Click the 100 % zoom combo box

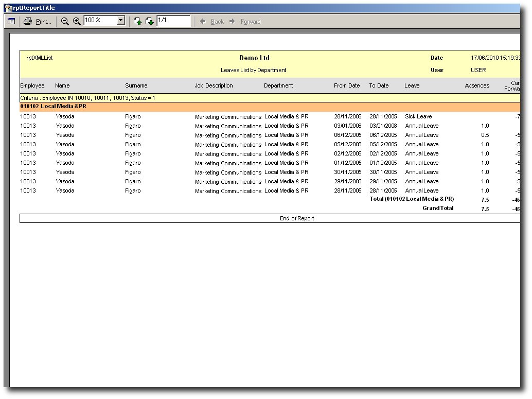(104, 21)
